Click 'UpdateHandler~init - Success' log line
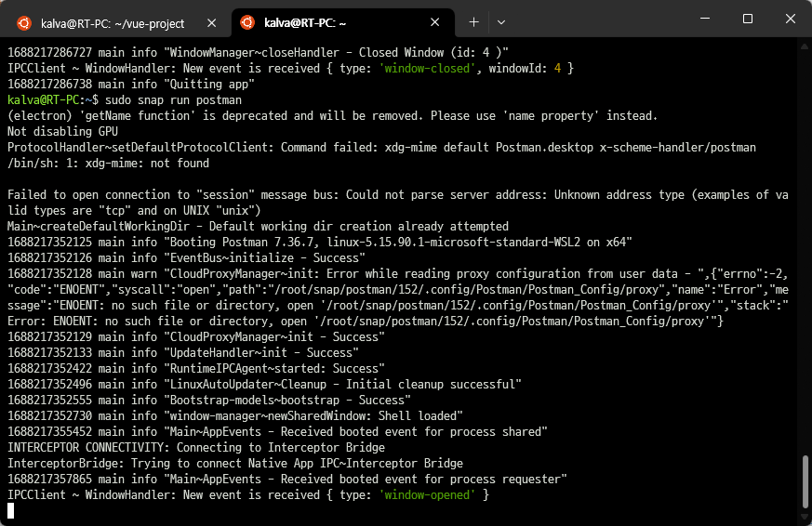Viewport: 812px width, 526px height. [x=183, y=353]
